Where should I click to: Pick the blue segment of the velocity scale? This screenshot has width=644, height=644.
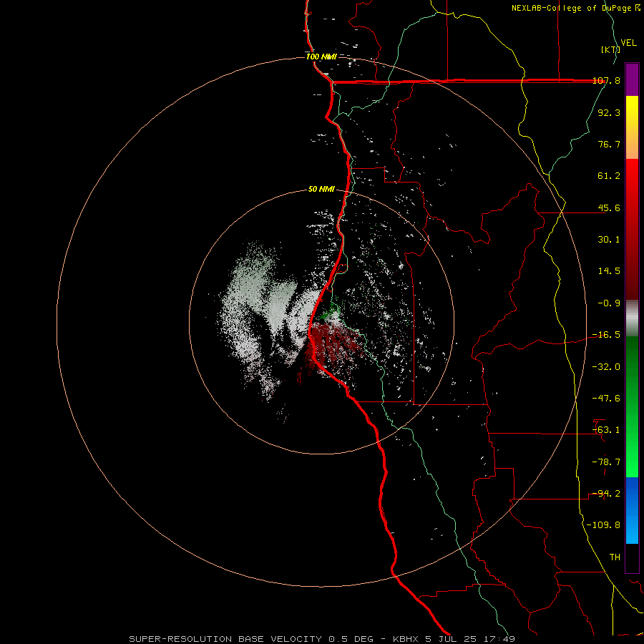point(632,510)
